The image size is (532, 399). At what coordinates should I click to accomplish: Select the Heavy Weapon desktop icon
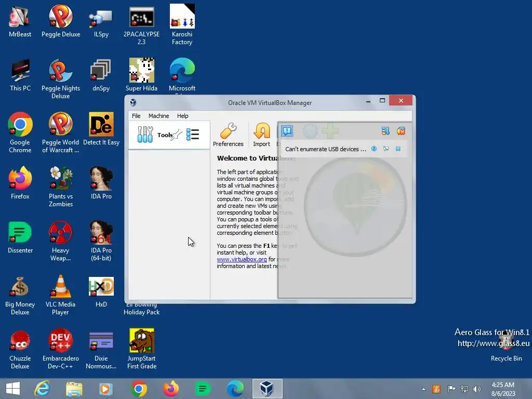pos(61,241)
